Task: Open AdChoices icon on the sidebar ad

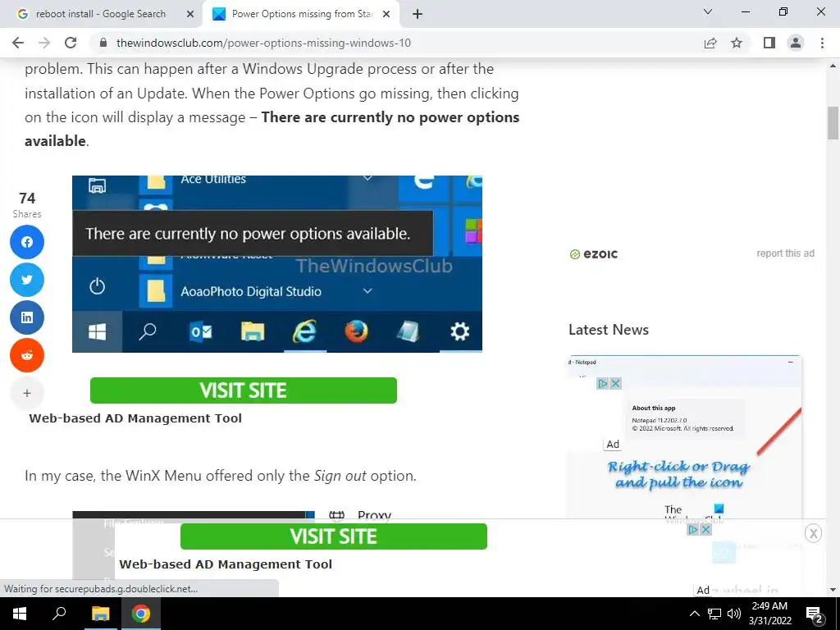Action: tap(603, 384)
